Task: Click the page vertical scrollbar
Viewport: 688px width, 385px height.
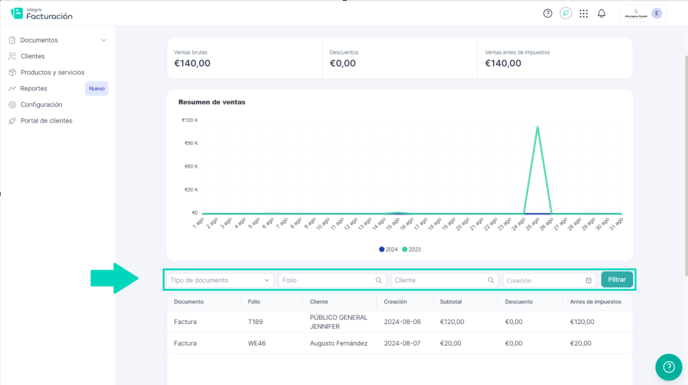Action: 685,166
